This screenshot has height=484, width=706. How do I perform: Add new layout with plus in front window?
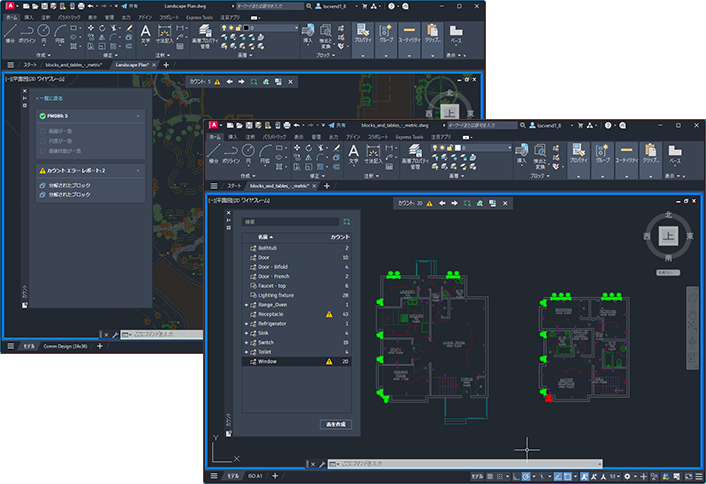coord(275,476)
